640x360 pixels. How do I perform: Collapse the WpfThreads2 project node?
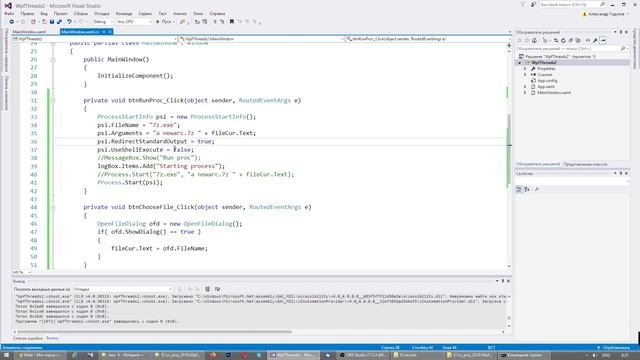coord(520,62)
